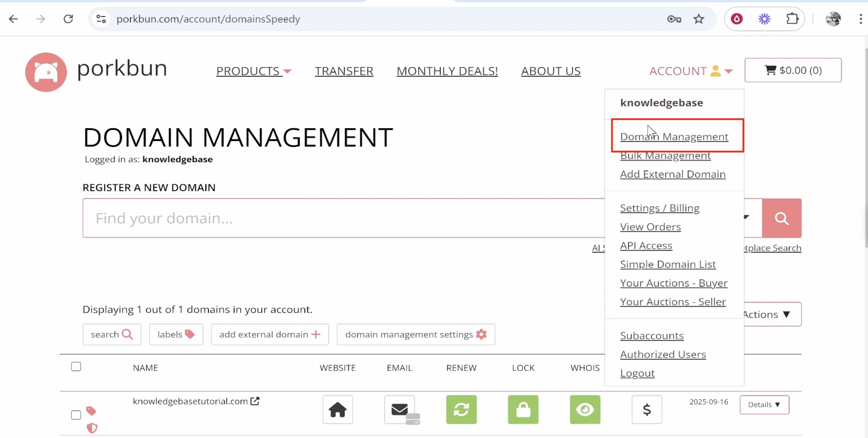Open the PRODUCTS dropdown menu

253,71
